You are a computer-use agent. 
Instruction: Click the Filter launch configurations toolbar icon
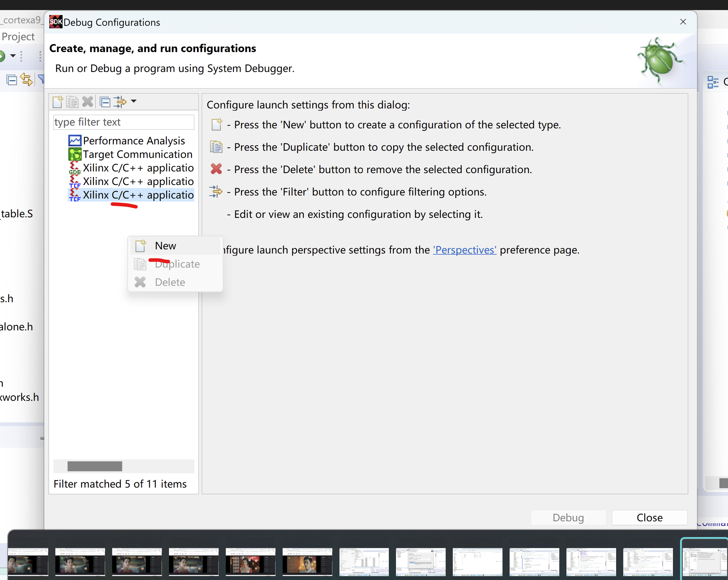coord(120,102)
